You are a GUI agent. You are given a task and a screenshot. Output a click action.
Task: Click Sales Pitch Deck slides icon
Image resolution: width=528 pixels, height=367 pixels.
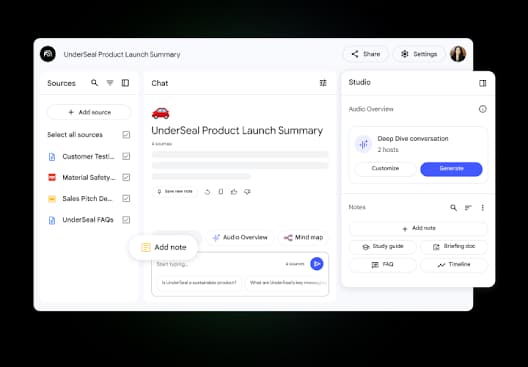tap(52, 199)
